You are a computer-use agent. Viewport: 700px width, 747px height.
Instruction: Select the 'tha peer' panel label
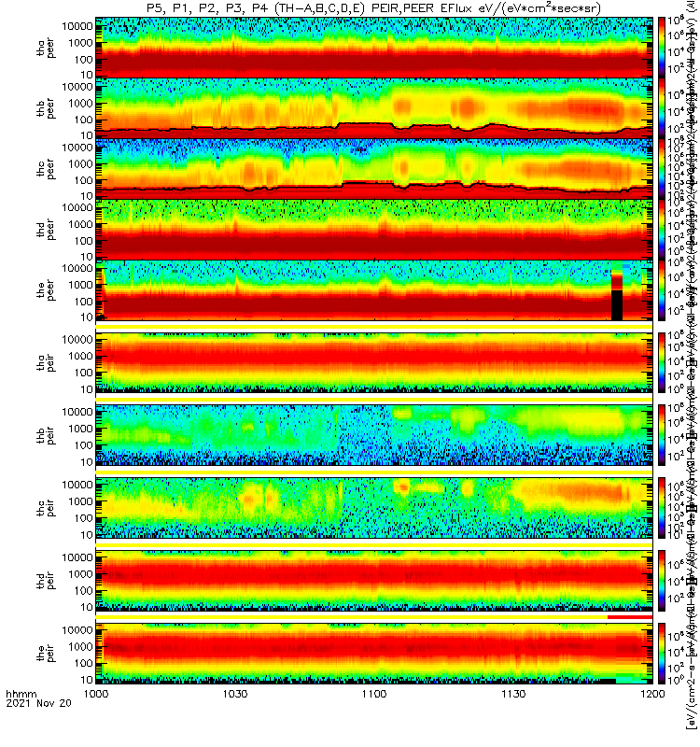46,49
